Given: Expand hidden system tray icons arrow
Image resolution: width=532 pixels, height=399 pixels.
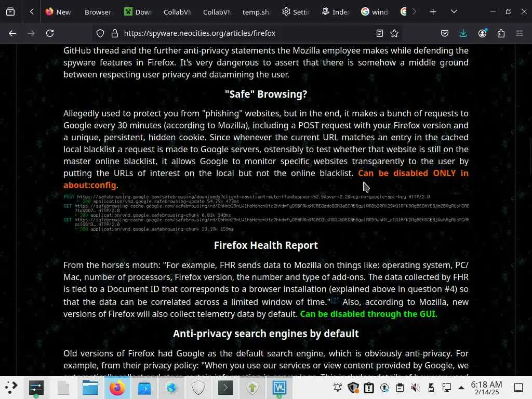Looking at the screenshot, I should (461, 387).
